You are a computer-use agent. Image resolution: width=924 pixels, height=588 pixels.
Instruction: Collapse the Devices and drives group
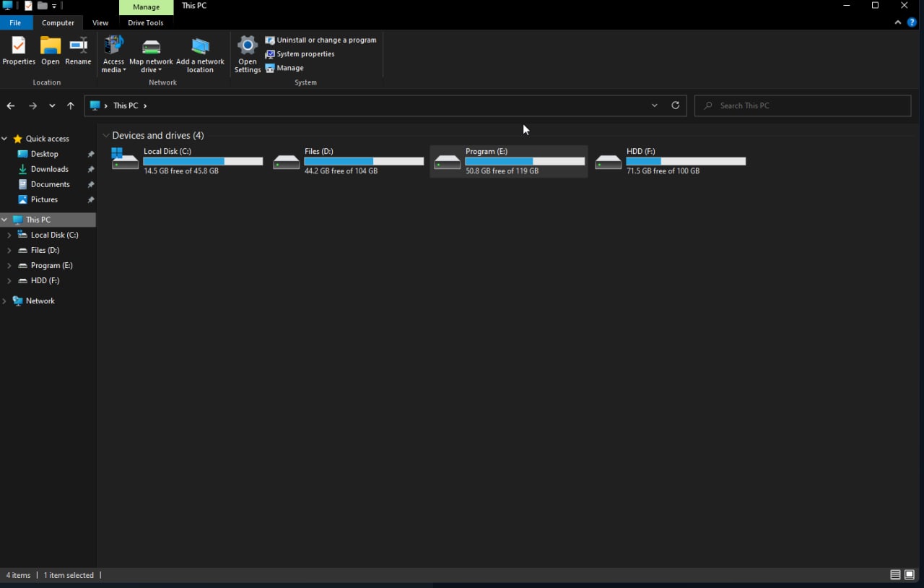106,135
